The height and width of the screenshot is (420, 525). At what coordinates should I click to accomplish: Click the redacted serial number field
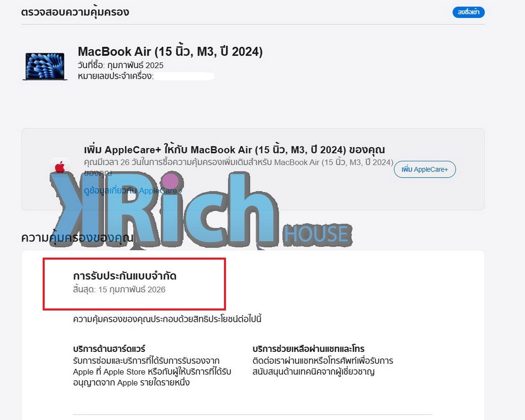click(185, 76)
